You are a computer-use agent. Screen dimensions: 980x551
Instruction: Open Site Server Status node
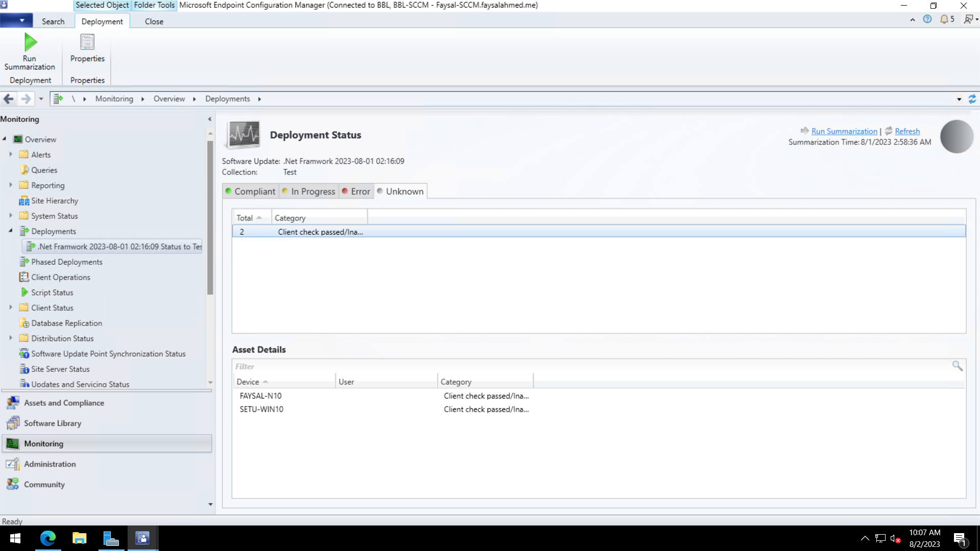(60, 369)
